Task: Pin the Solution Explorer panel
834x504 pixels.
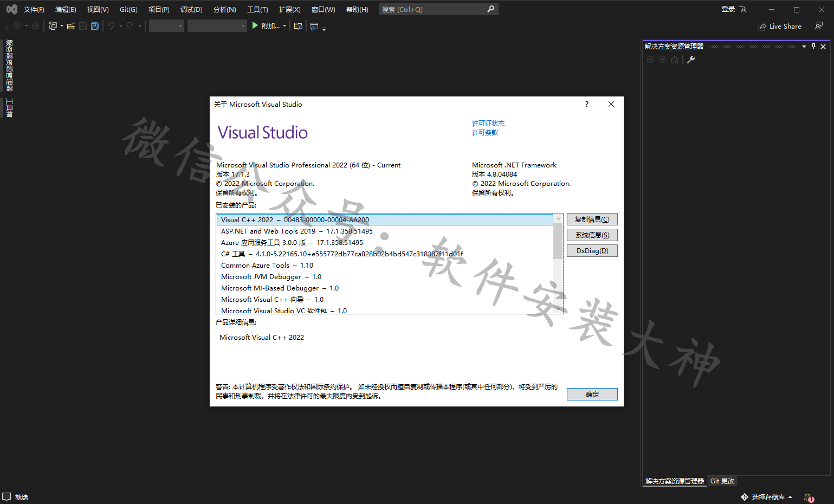Action: click(813, 47)
